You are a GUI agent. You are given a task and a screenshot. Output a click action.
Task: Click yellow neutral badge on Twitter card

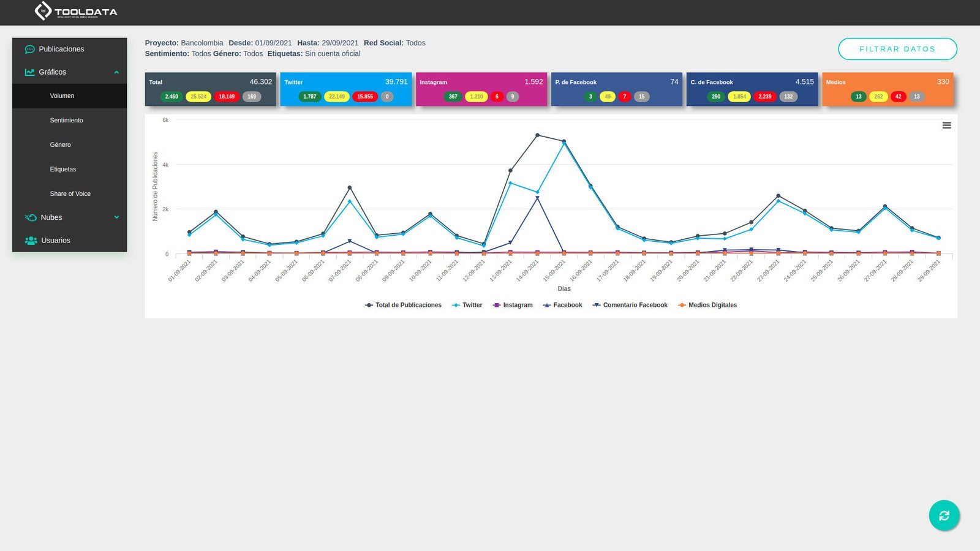pyautogui.click(x=336, y=97)
